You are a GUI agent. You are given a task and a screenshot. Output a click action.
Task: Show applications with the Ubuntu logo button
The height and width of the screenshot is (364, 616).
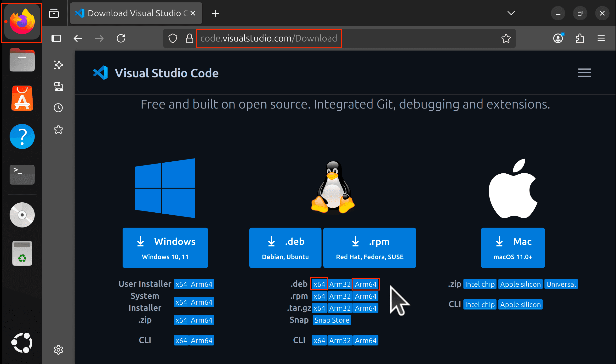(22, 343)
